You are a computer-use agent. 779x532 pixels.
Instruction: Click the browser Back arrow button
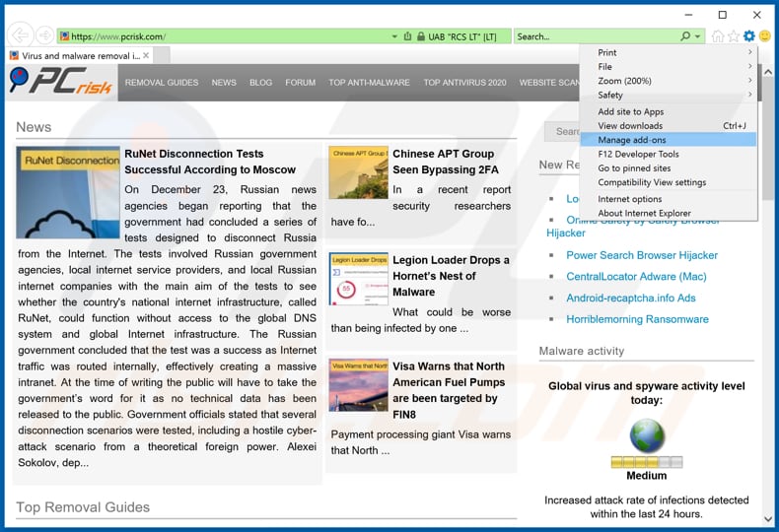point(20,36)
